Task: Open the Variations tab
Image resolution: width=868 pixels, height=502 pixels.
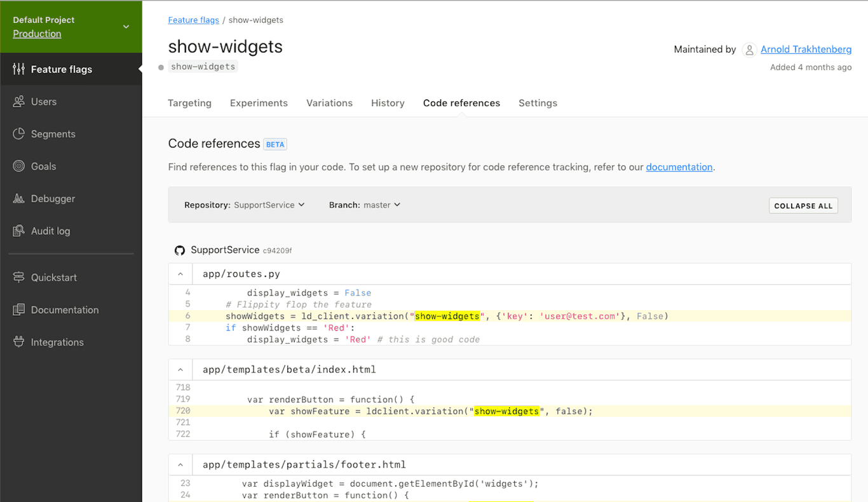Action: pyautogui.click(x=329, y=102)
